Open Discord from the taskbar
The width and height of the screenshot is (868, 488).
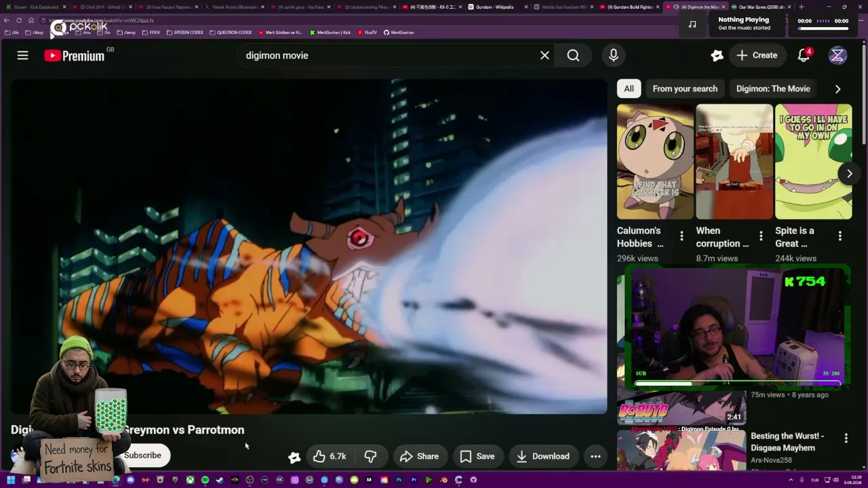(x=130, y=480)
